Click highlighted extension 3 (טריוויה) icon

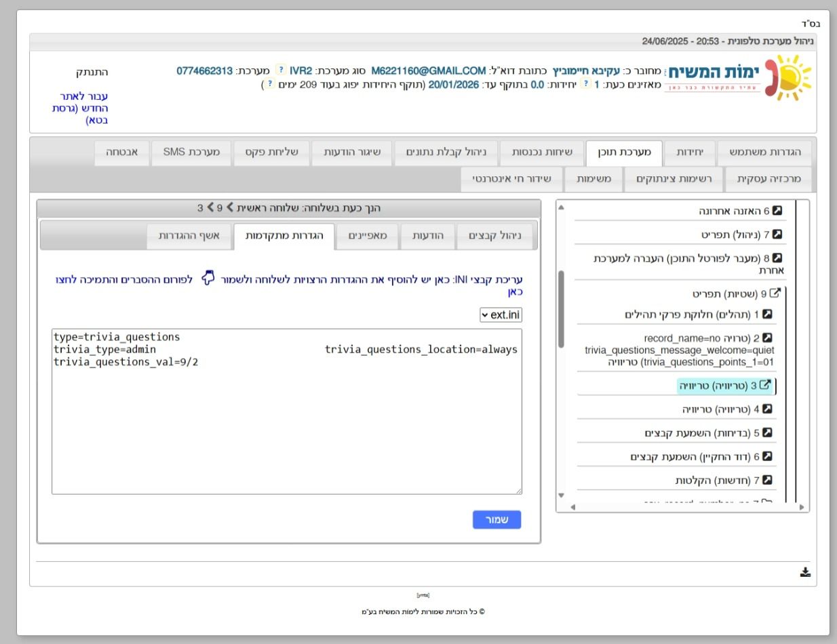(x=765, y=385)
